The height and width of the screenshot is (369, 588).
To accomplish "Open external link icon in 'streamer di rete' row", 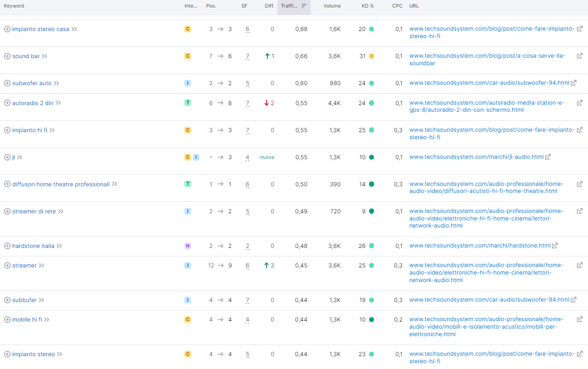I will (x=580, y=211).
